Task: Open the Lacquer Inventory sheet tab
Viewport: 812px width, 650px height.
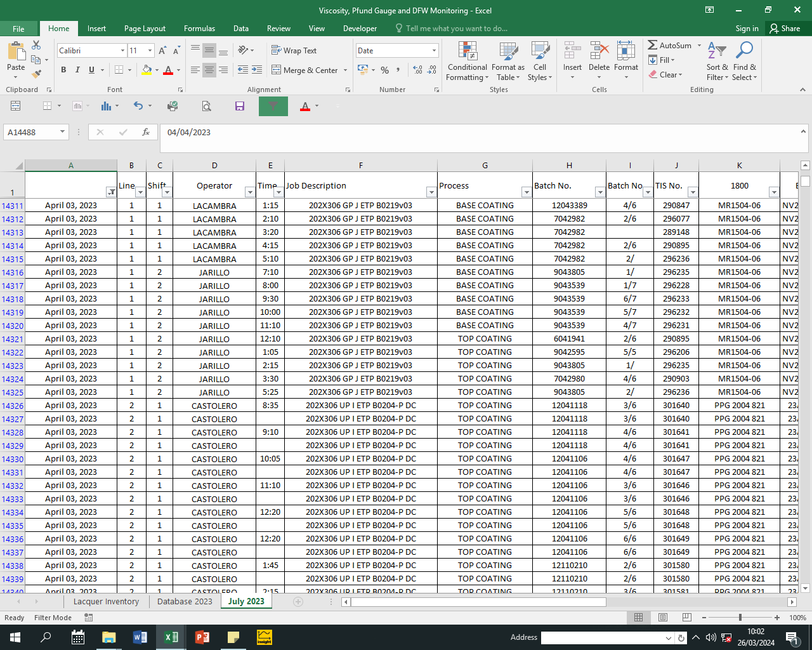Action: click(x=106, y=601)
